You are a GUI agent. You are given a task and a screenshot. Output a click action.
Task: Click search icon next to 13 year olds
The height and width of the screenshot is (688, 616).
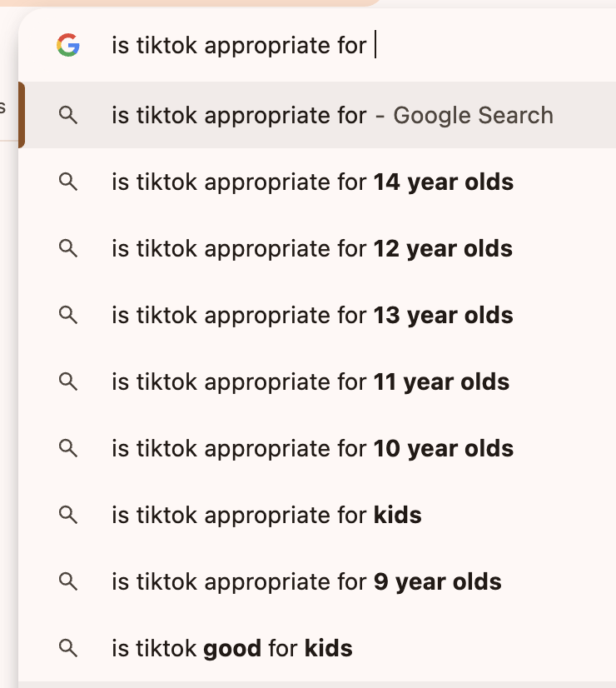(x=68, y=316)
